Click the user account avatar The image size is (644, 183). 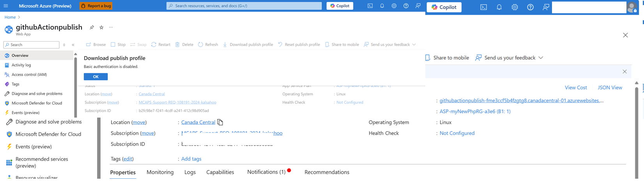[x=632, y=7]
